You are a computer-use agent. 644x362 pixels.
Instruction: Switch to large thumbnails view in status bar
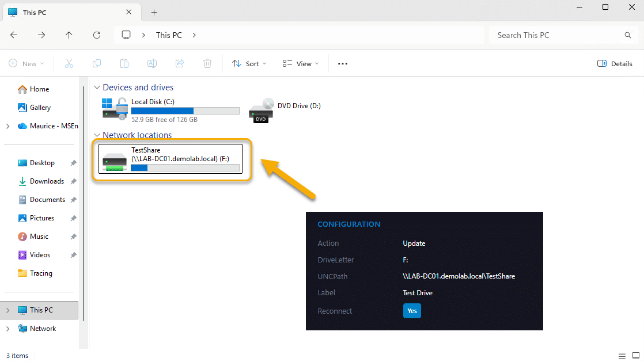[x=635, y=356]
